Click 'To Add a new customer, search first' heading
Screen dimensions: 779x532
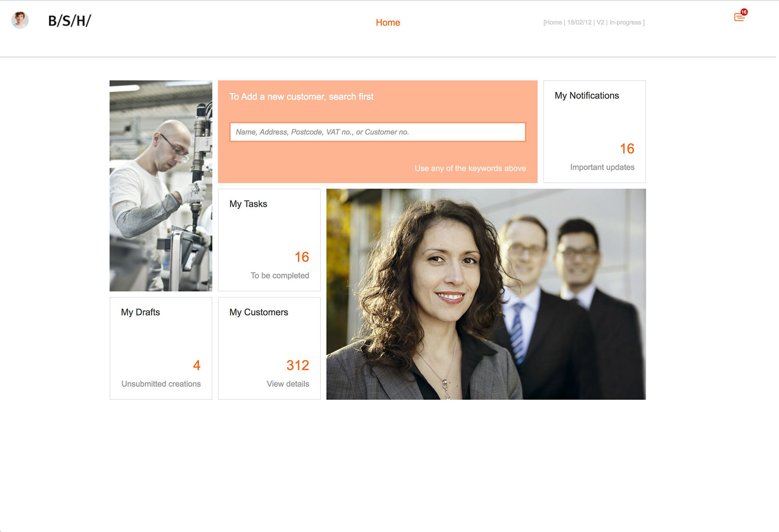(x=301, y=97)
